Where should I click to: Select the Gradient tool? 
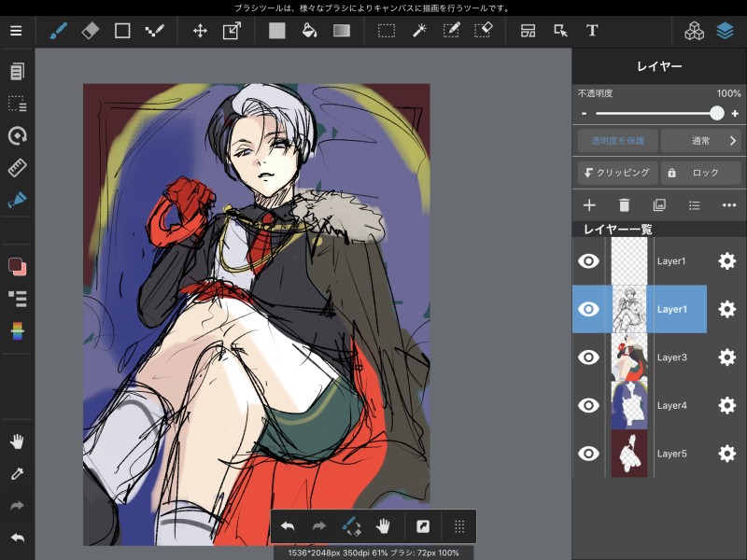click(x=342, y=31)
